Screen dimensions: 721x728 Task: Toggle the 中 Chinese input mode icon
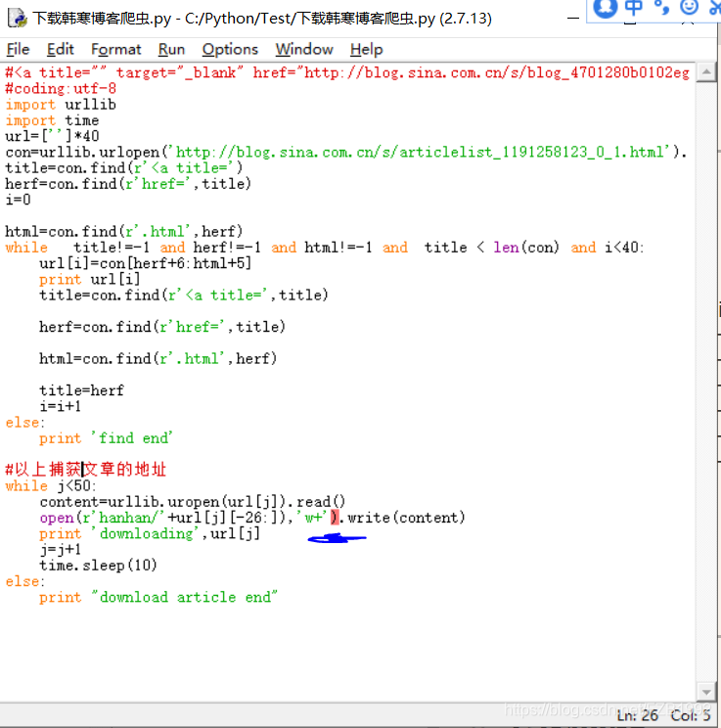[634, 7]
